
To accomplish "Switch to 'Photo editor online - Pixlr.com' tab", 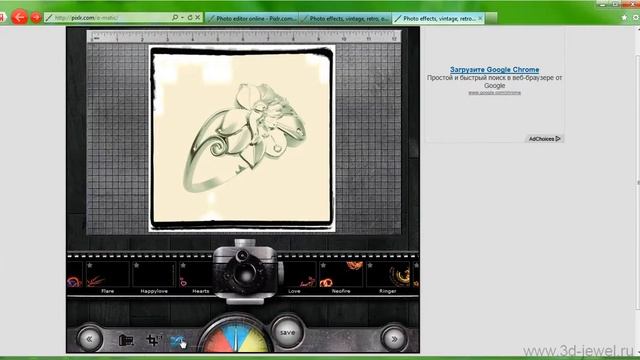I will pyautogui.click(x=252, y=18).
